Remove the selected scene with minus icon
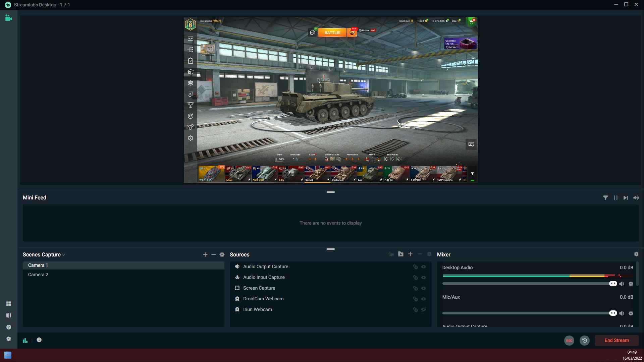 tap(213, 255)
